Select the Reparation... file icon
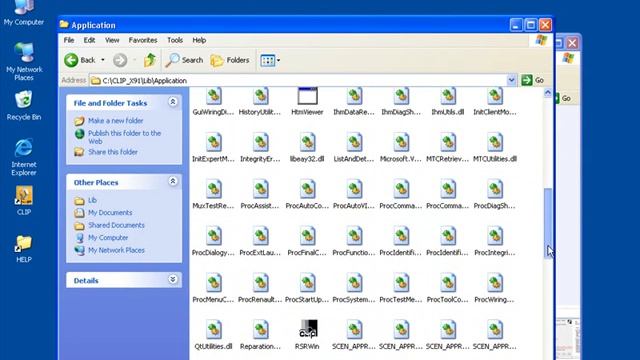The height and width of the screenshot is (360, 640). point(260,330)
